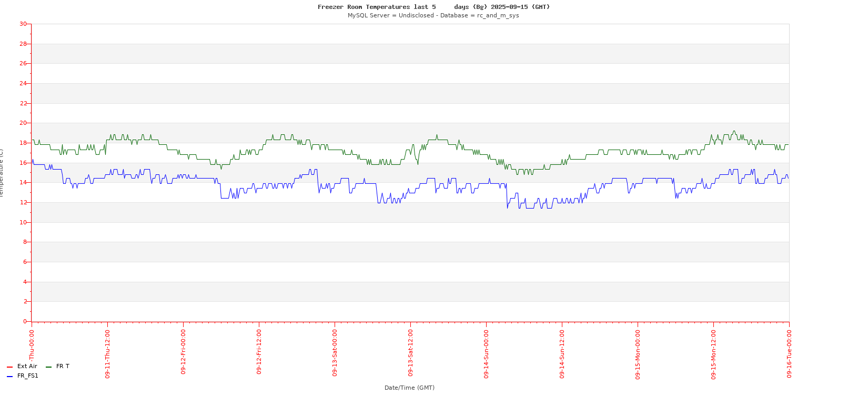The height and width of the screenshot is (395, 868).
Task: Click y-axis label 6
Action: pyautogui.click(x=25, y=262)
